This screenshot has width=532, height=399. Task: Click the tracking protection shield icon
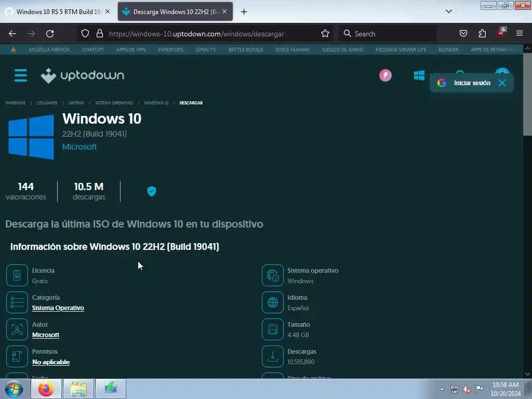(x=85, y=34)
